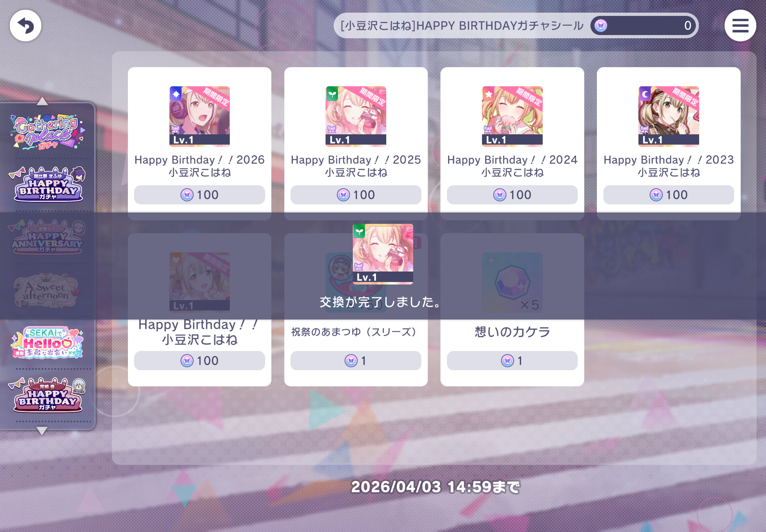The height and width of the screenshot is (532, 766).
Task: Tap the gacha seal count indicator
Action: pyautogui.click(x=643, y=25)
